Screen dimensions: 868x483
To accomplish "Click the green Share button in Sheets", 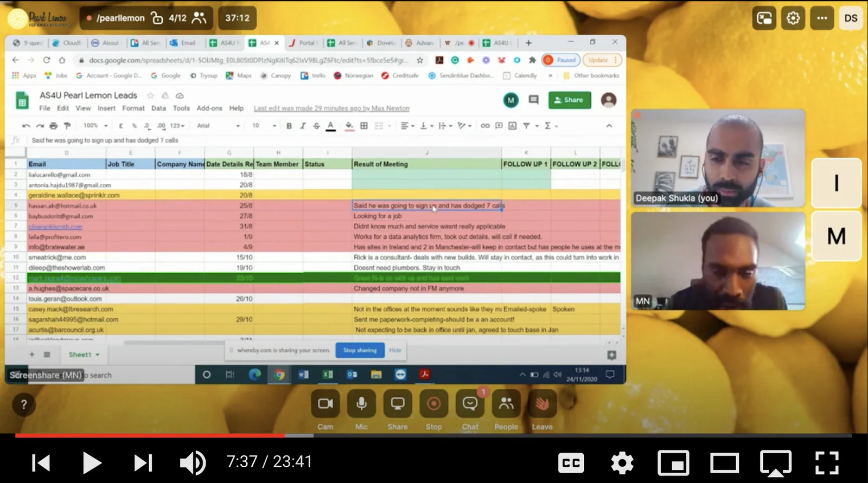I will click(570, 100).
